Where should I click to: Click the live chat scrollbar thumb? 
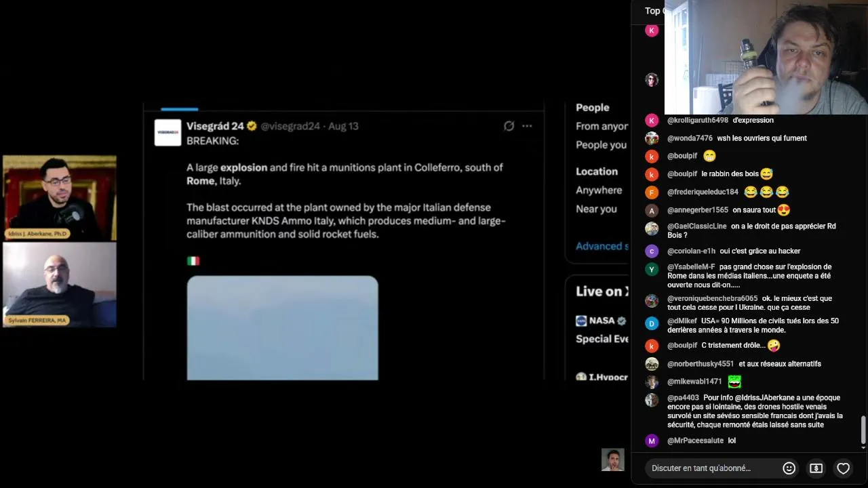click(863, 429)
